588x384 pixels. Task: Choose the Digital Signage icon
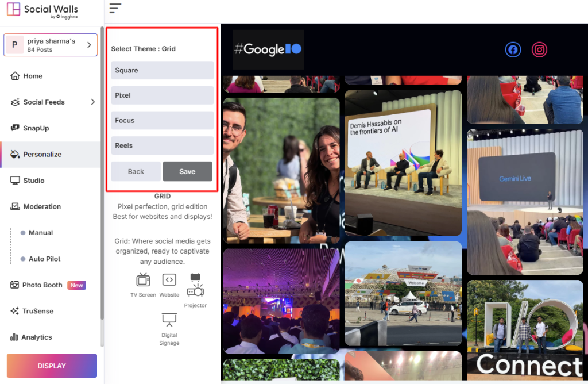point(169,320)
